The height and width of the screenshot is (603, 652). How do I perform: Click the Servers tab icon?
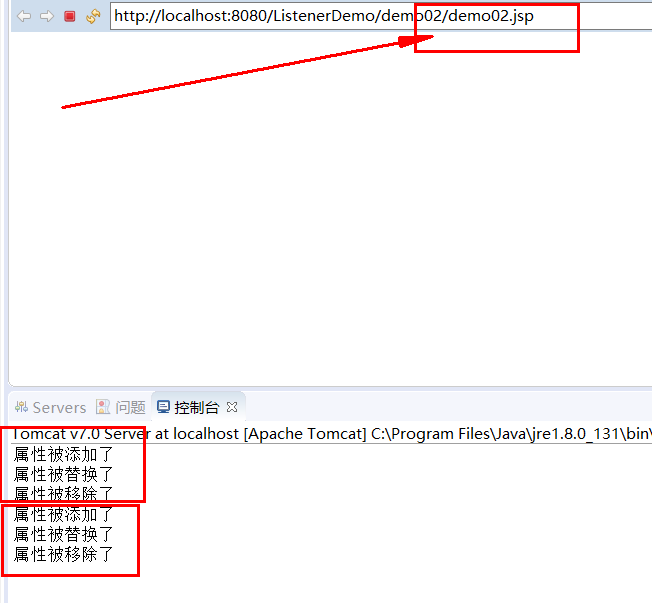click(x=21, y=407)
